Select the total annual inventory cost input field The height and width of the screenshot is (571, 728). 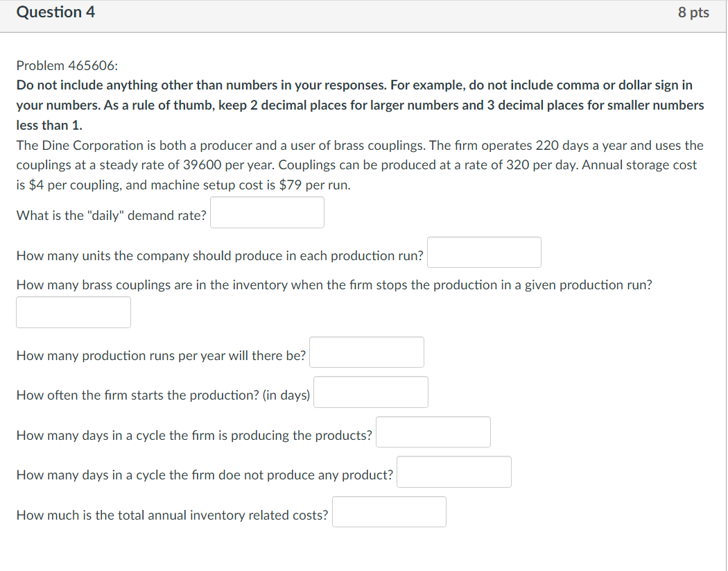pos(389,511)
